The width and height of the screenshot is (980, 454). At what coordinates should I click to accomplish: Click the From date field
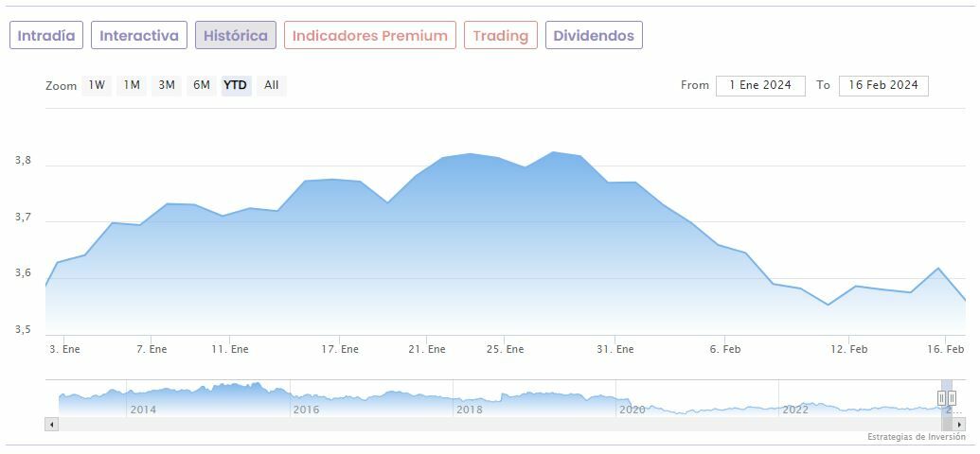760,85
